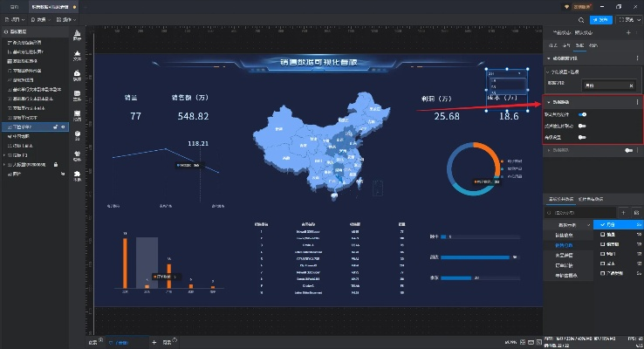The height and width of the screenshot is (349, 644).
Task: Click the lock icon in the layer list
Action: click(x=56, y=163)
